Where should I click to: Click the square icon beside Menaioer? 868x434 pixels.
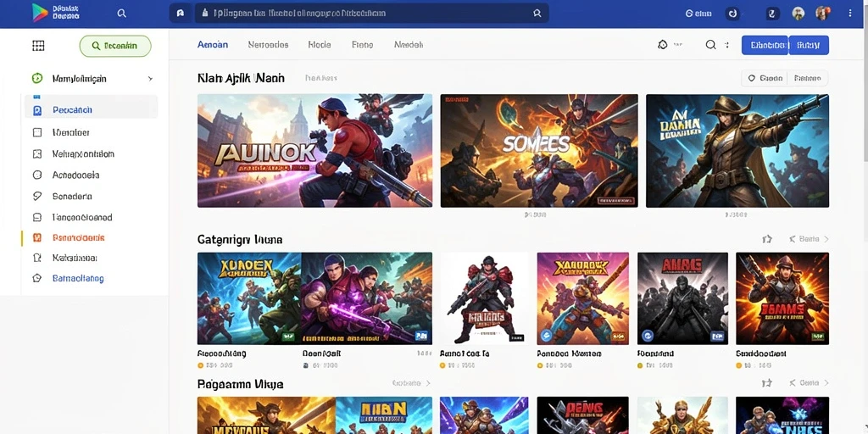tap(37, 132)
